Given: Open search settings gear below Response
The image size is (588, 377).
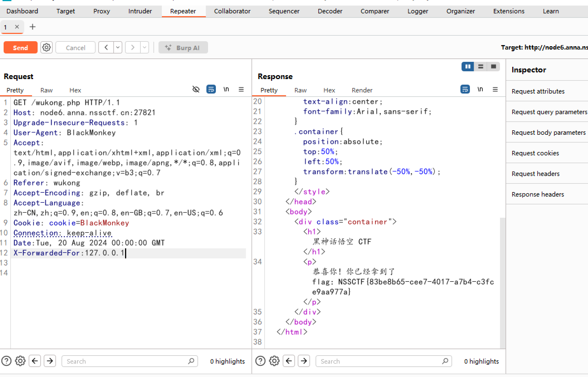Looking at the screenshot, I should pos(274,361).
